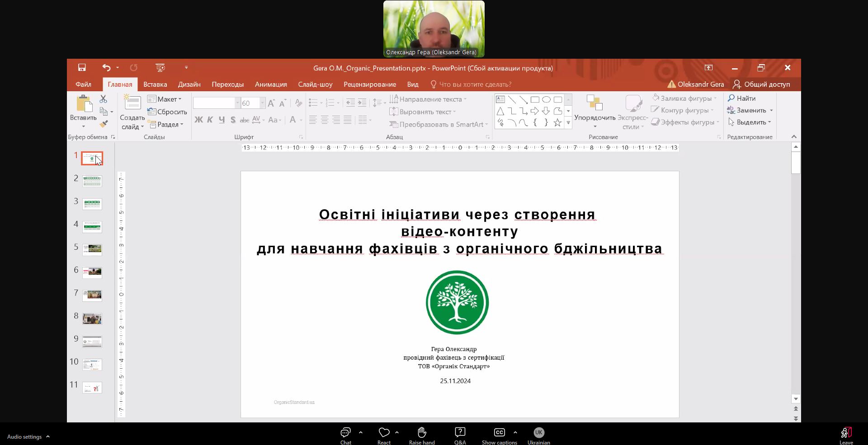Align paragraph text to the right
Screen dimensions: 868x445
click(336, 120)
